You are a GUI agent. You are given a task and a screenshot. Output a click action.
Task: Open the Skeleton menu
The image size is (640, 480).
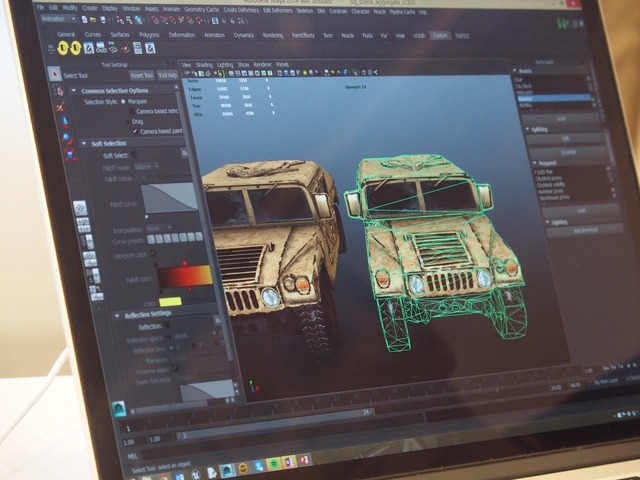[x=304, y=10]
